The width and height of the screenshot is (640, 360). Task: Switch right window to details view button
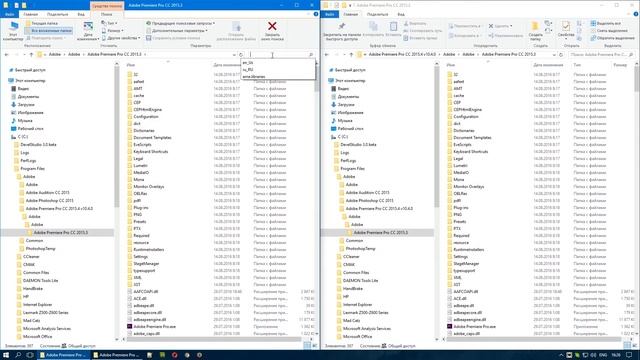(x=627, y=346)
